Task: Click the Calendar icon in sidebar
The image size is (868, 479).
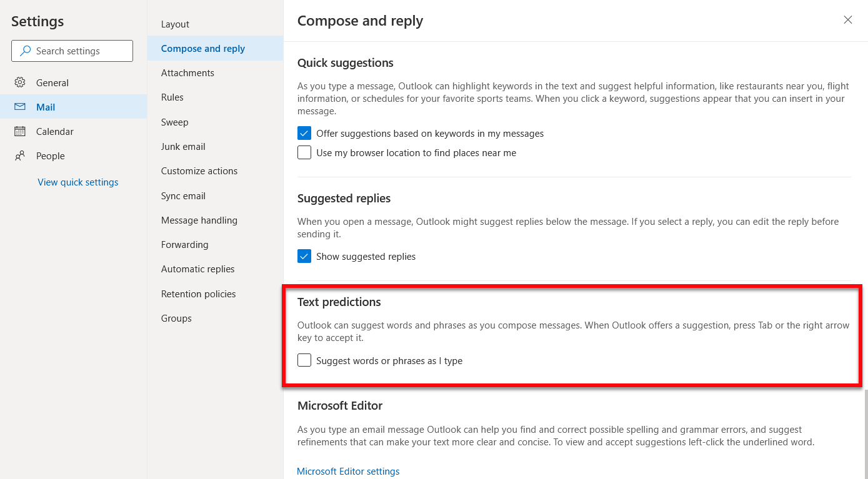Action: (20, 131)
